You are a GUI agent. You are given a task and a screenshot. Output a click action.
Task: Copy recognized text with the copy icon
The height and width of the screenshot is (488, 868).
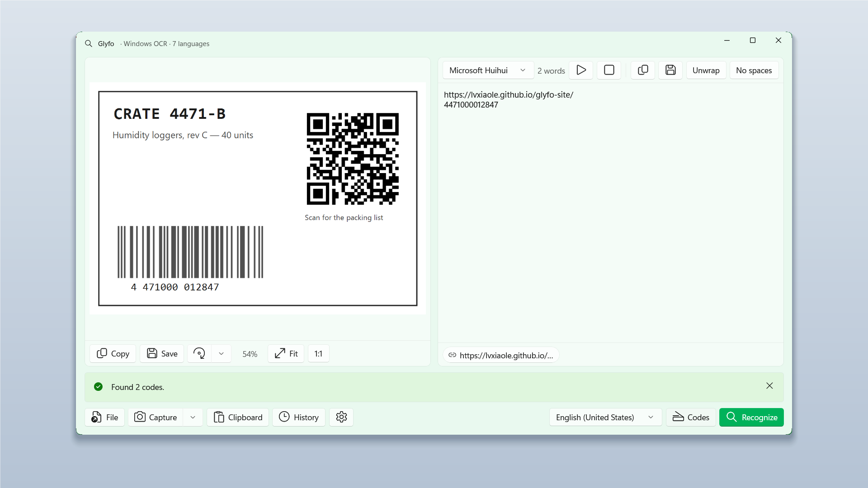click(643, 70)
